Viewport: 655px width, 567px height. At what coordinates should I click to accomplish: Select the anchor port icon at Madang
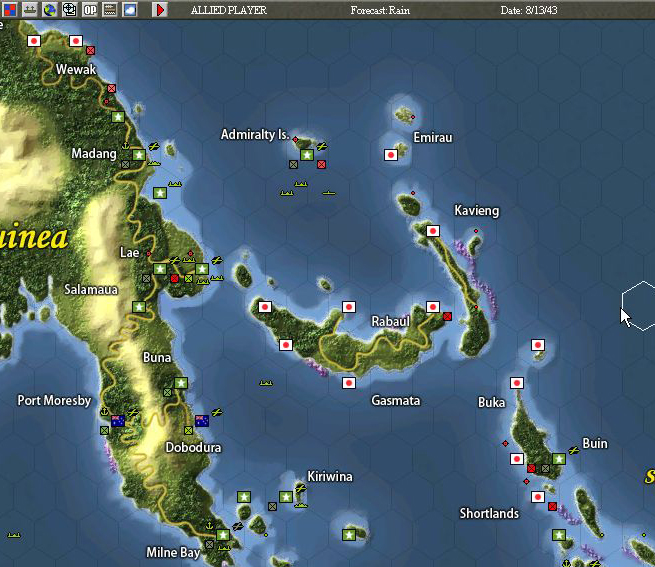(125, 146)
